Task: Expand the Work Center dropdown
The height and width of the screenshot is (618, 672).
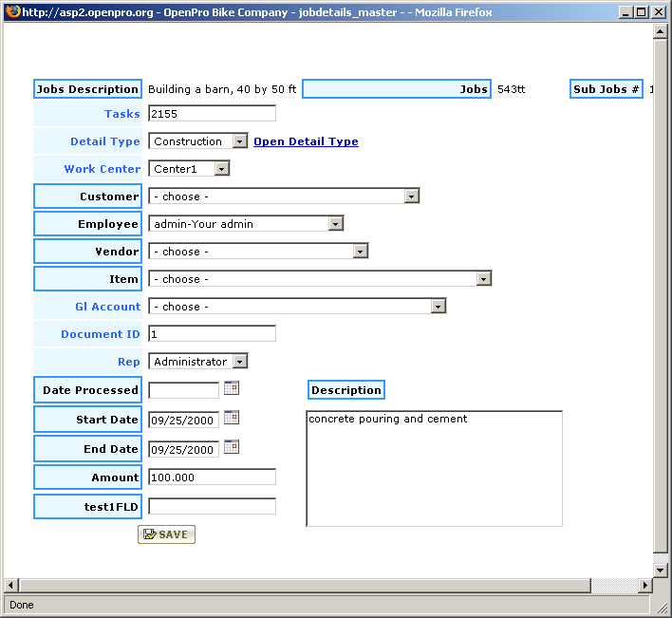Action: coord(221,169)
